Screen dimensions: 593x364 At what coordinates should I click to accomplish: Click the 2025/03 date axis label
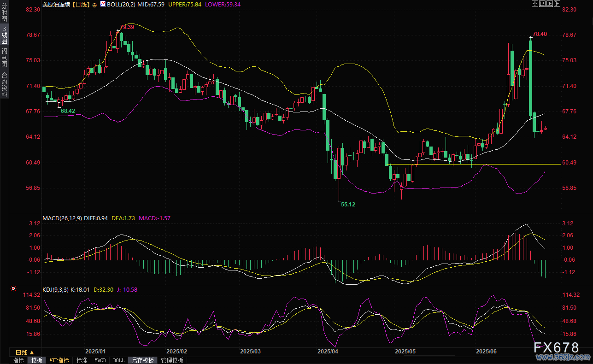pyautogui.click(x=250, y=351)
